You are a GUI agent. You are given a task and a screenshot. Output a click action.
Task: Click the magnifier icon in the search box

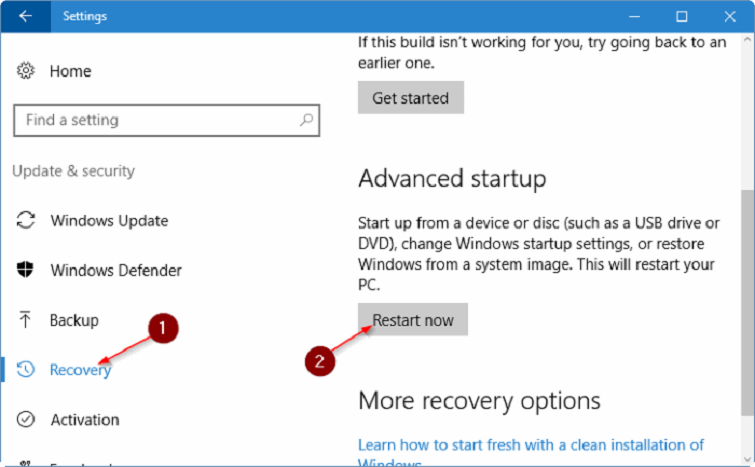[306, 120]
